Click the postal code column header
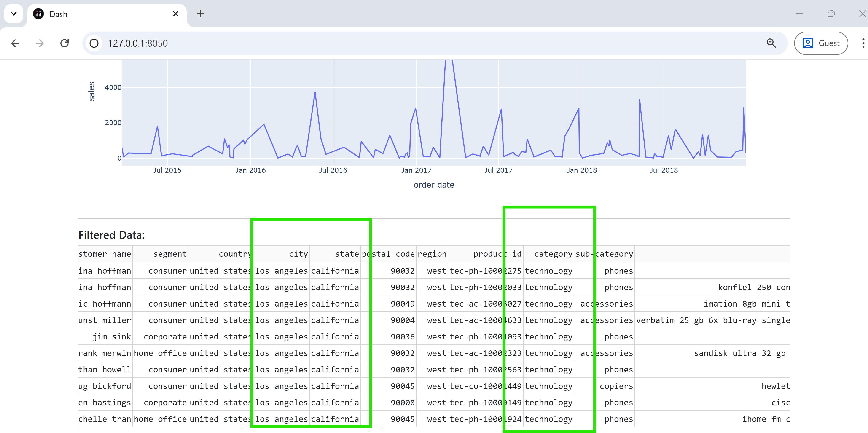868x433 pixels. coord(388,254)
